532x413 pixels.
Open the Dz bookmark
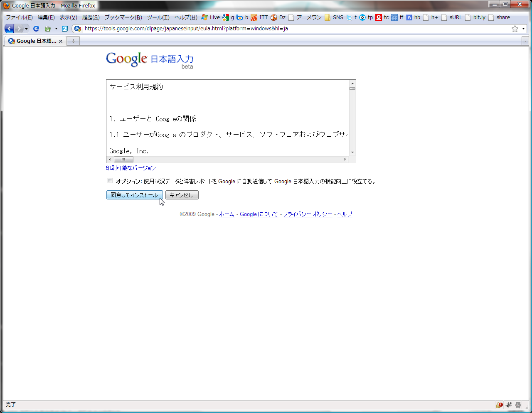pos(278,17)
